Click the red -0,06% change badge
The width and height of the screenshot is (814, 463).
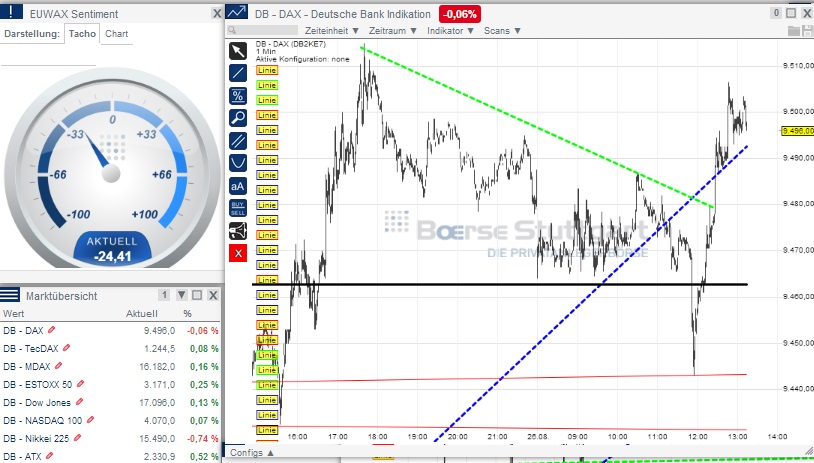460,14
